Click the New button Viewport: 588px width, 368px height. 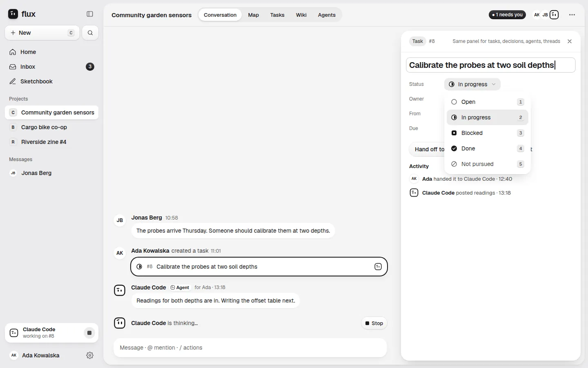[42, 33]
